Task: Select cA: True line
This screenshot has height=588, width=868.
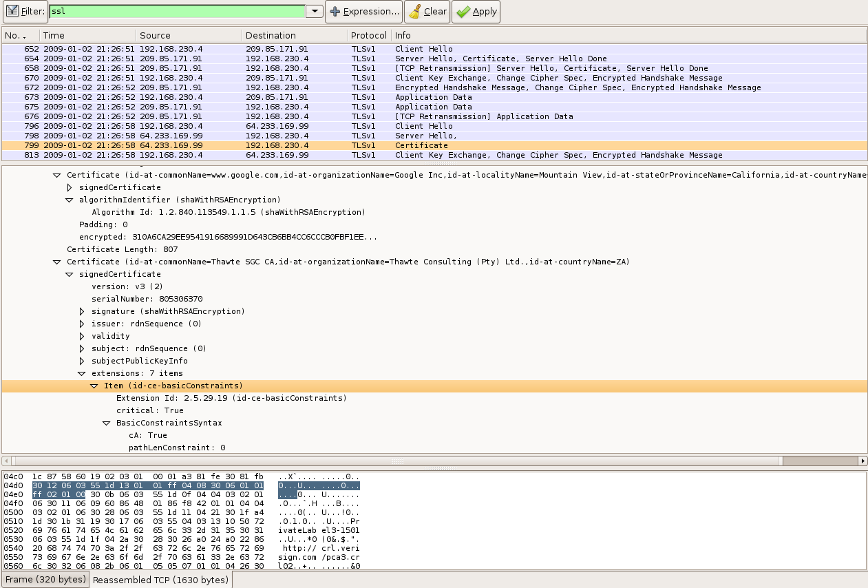Action: [147, 435]
